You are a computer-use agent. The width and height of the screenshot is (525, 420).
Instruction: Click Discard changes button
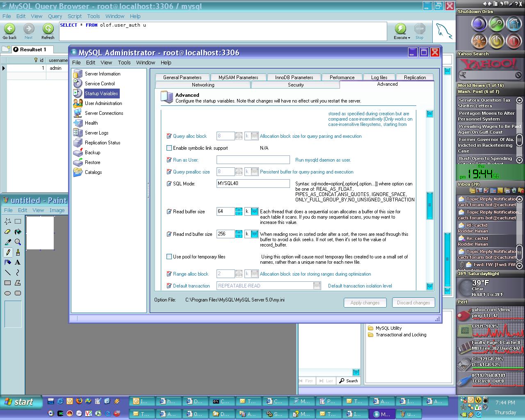pos(413,303)
